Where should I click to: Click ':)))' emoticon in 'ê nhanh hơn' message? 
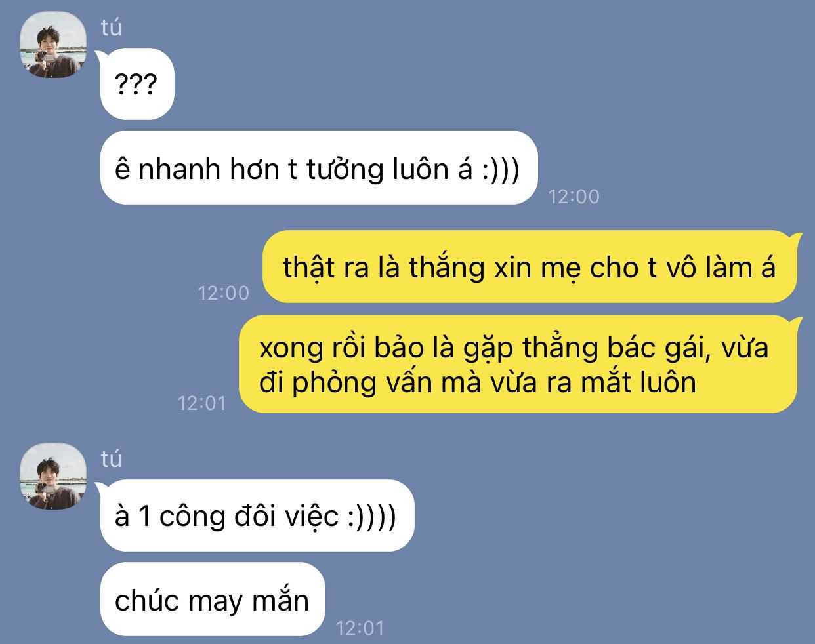click(501, 170)
